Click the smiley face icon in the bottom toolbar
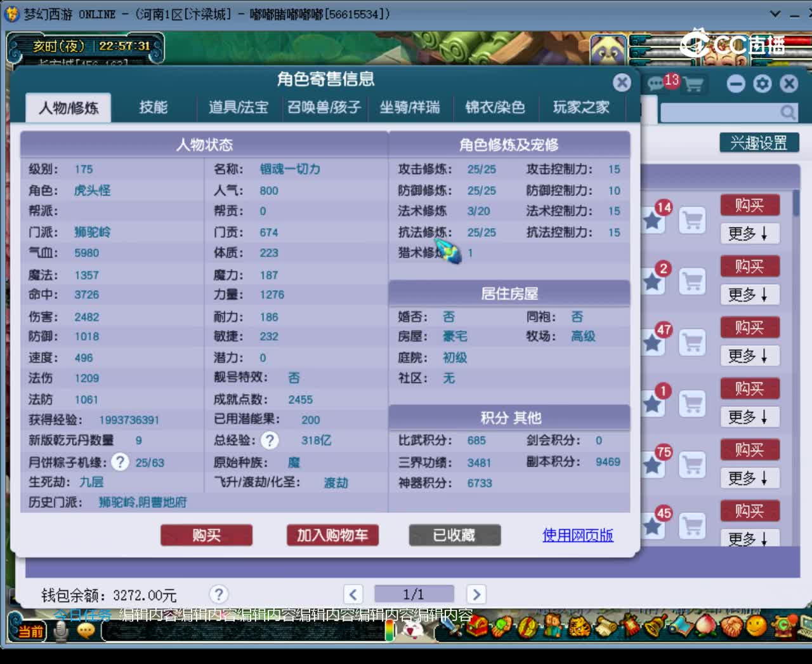 [756, 627]
